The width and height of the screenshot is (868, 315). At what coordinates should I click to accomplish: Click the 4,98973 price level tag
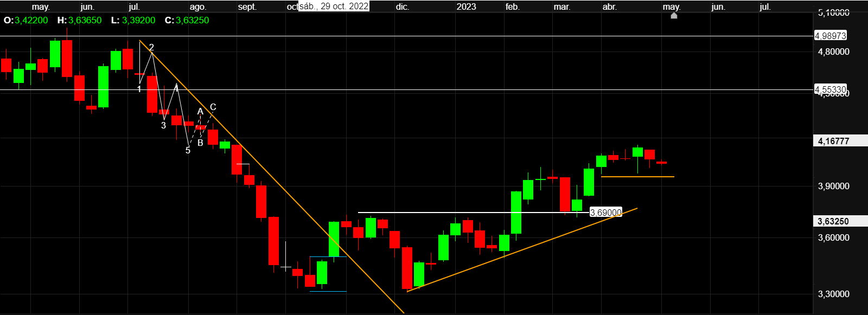(830, 36)
